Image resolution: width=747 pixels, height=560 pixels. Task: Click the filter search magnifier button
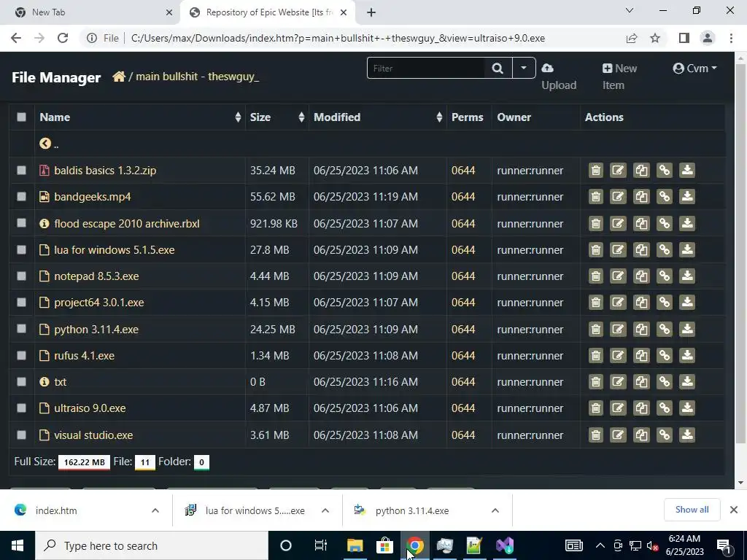coord(498,68)
